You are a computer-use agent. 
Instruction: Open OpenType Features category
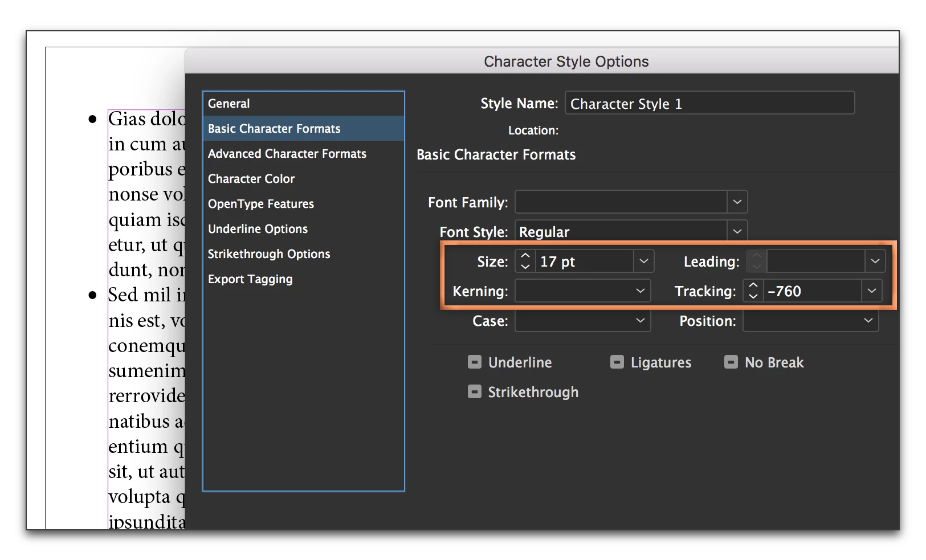(x=303, y=204)
